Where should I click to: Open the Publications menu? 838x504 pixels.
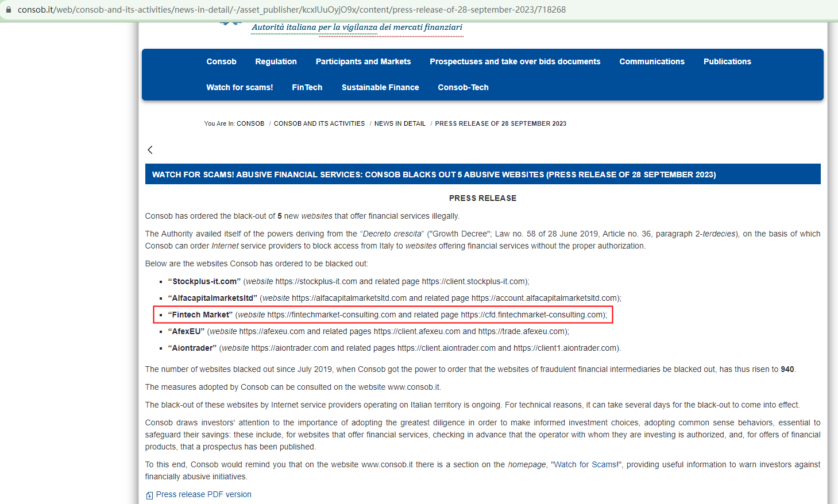click(x=727, y=61)
